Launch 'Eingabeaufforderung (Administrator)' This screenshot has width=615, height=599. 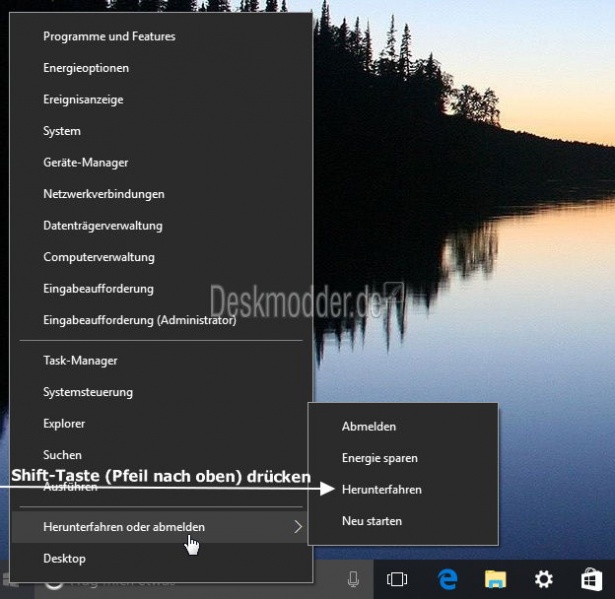pyautogui.click(x=139, y=321)
